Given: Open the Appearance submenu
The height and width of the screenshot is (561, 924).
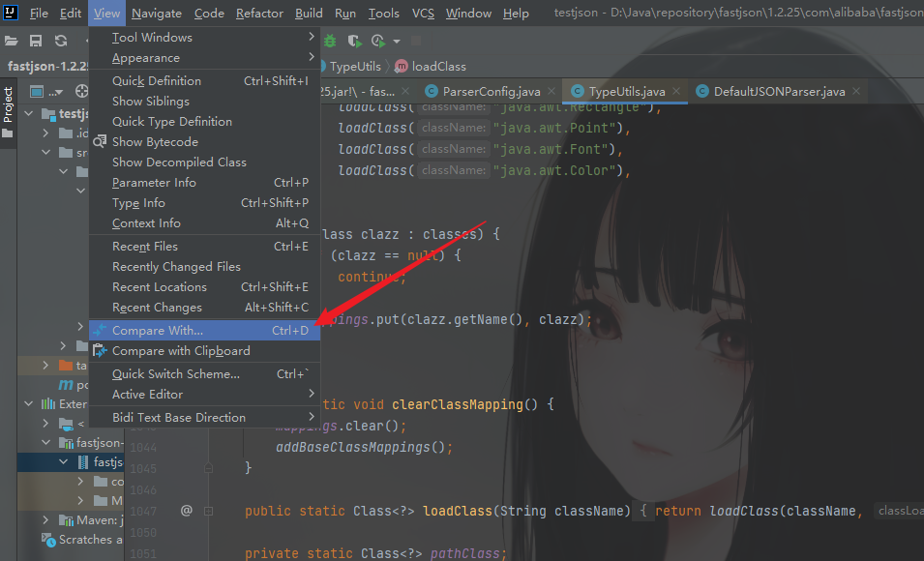Looking at the screenshot, I should [204, 58].
